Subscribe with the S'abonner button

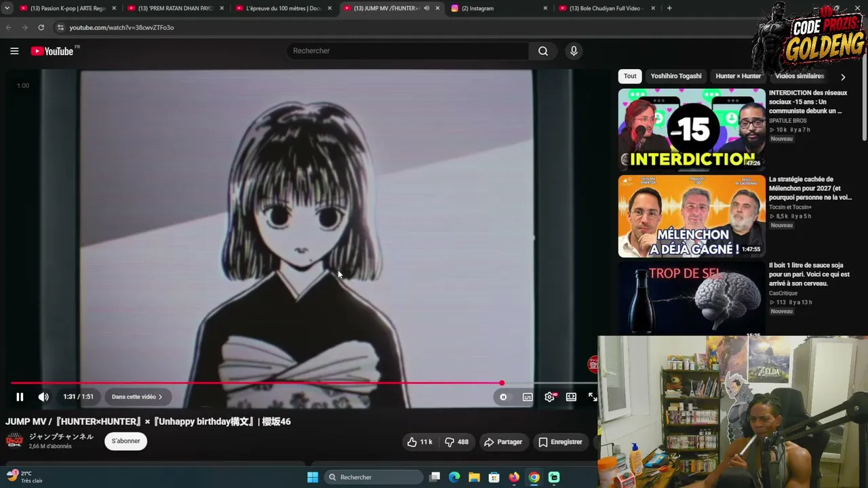[x=125, y=441]
